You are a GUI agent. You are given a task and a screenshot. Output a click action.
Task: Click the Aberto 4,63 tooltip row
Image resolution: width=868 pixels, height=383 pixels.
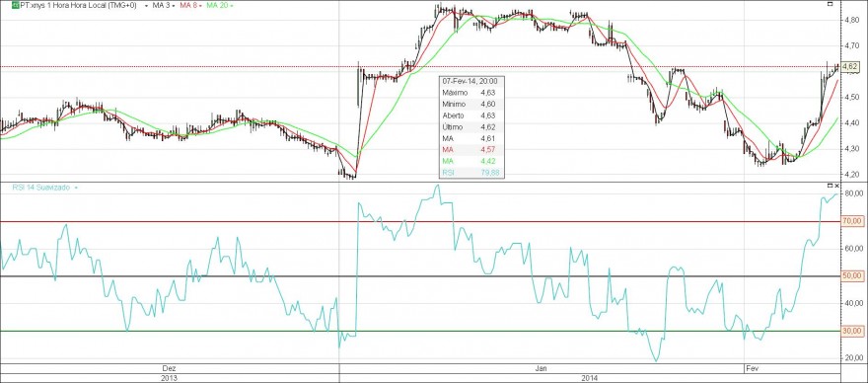click(471, 115)
